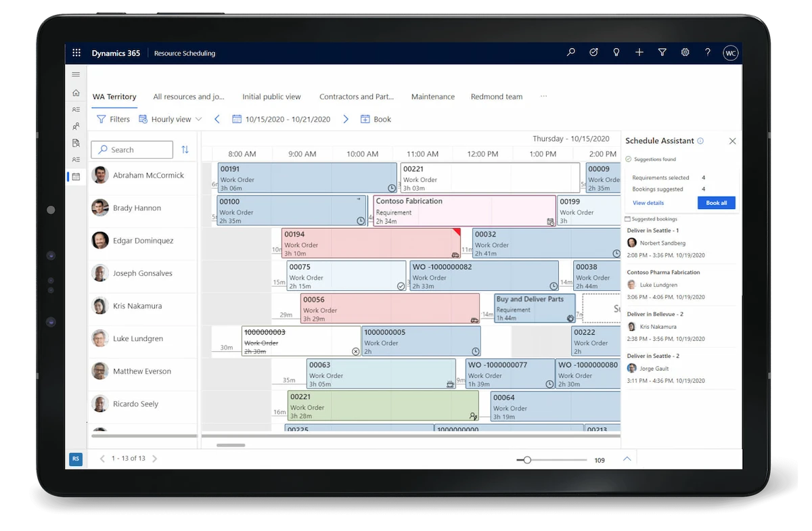Image resolution: width=812 pixels, height=531 pixels.
Task: Switch to Maintenance tab
Action: (x=433, y=97)
